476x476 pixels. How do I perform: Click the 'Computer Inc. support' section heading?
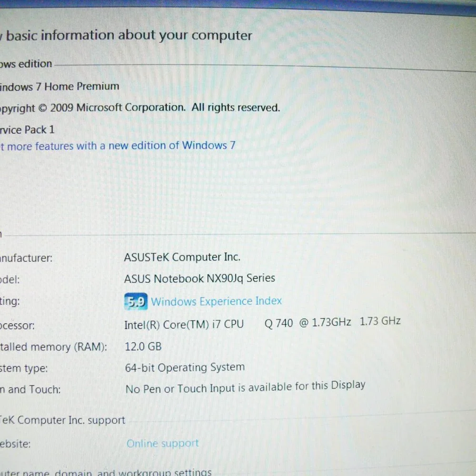(71, 420)
